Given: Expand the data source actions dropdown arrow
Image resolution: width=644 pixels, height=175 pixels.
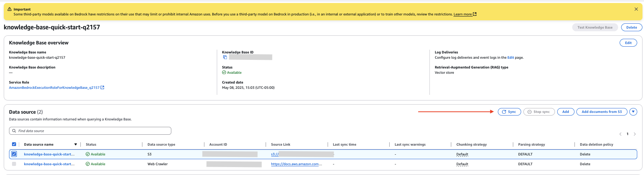Looking at the screenshot, I should coord(633,112).
